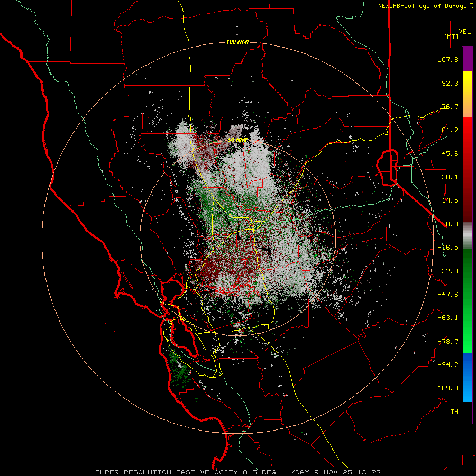Click the 18:23 timestamp in caption

click(x=370, y=472)
